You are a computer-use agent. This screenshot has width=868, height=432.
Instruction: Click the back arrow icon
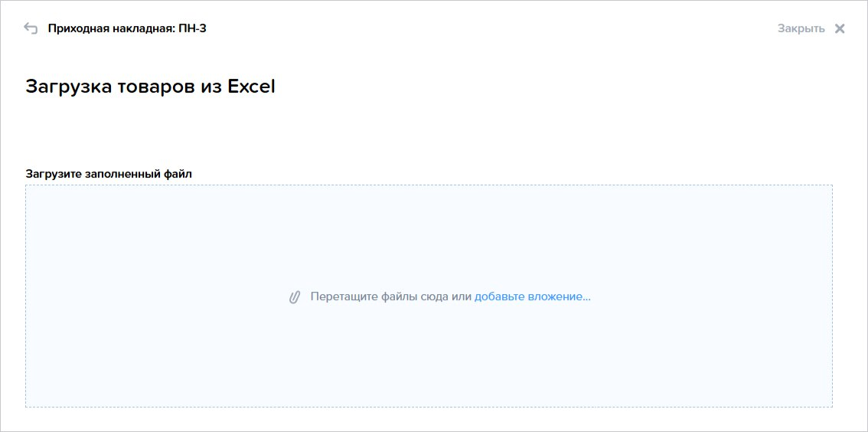pyautogui.click(x=31, y=28)
